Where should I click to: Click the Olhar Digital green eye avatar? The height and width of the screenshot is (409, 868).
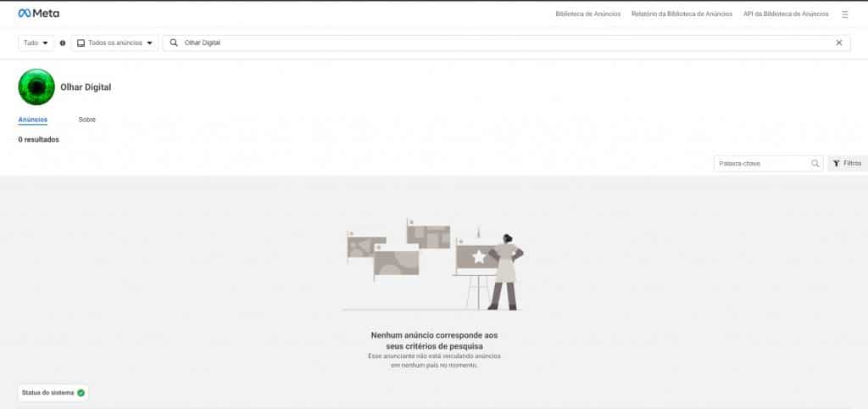tap(36, 87)
